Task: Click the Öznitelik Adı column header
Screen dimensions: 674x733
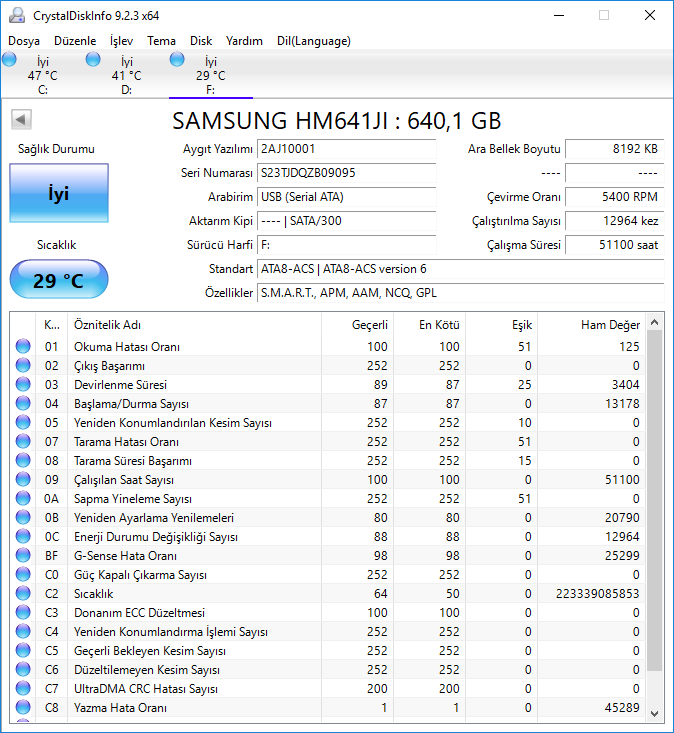Action: click(x=194, y=325)
